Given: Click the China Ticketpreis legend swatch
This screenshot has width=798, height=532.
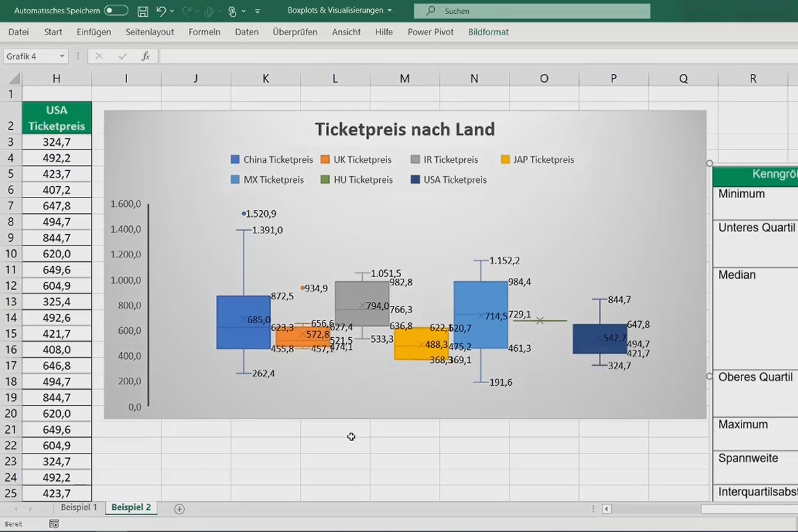Looking at the screenshot, I should pos(235,160).
